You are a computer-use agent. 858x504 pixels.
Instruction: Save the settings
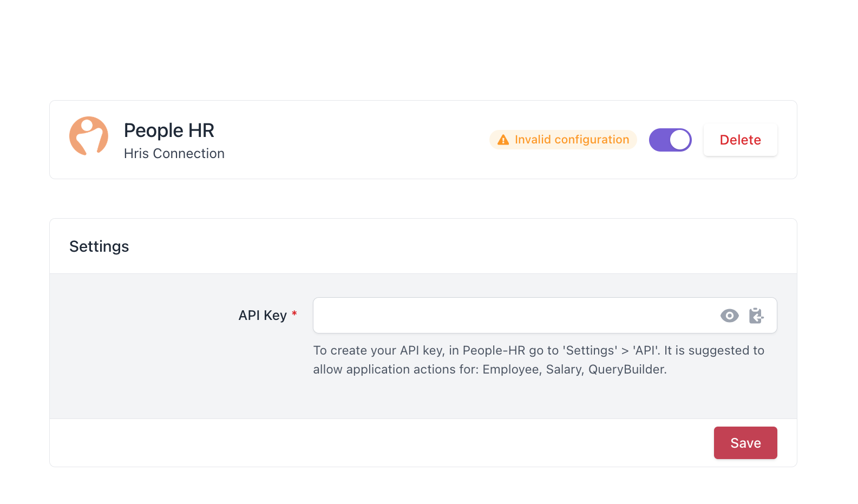point(745,443)
